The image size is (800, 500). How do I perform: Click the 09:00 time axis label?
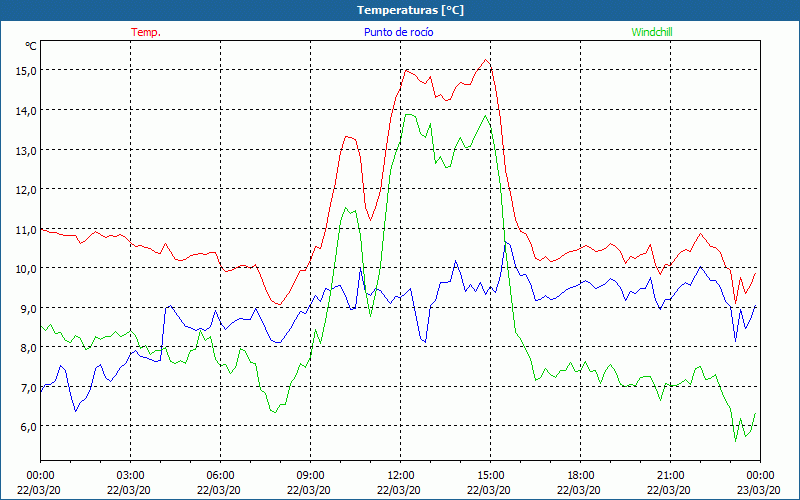(310, 476)
